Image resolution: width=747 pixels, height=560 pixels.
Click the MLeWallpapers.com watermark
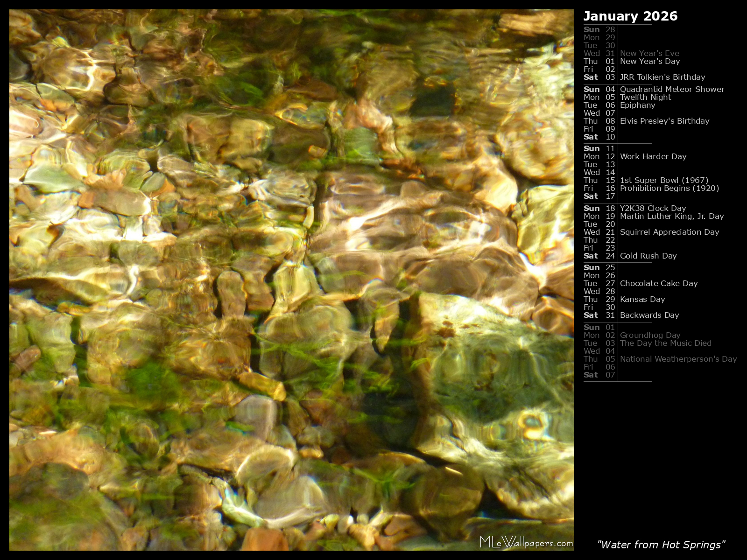click(x=526, y=542)
